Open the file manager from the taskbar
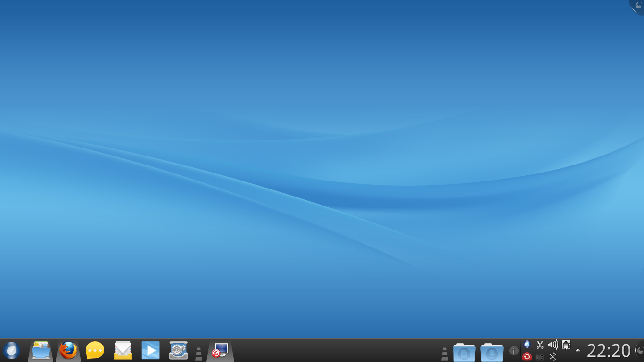This screenshot has width=644, height=362. pyautogui.click(x=40, y=350)
